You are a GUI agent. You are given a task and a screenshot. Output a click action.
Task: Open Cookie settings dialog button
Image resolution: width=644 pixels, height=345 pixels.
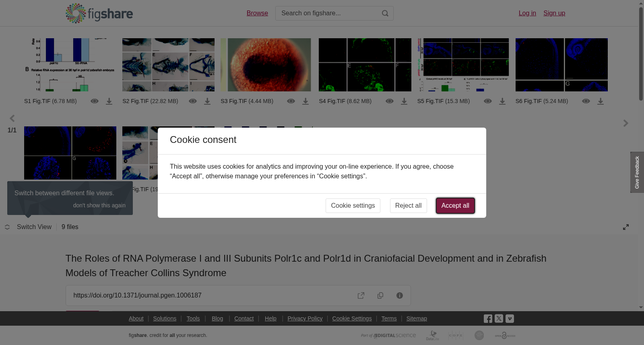click(x=353, y=206)
